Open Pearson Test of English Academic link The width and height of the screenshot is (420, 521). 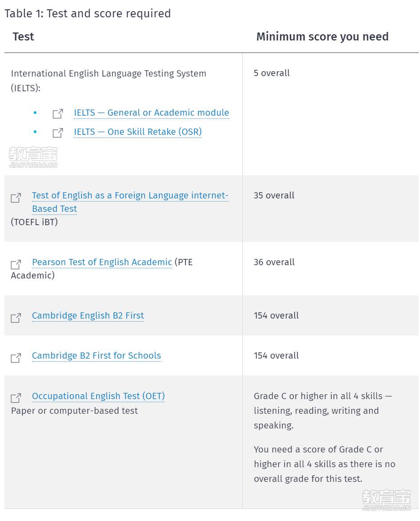click(x=102, y=262)
